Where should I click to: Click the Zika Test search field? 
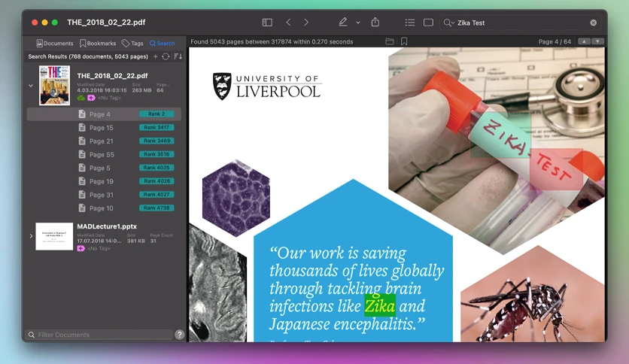pyautogui.click(x=521, y=23)
